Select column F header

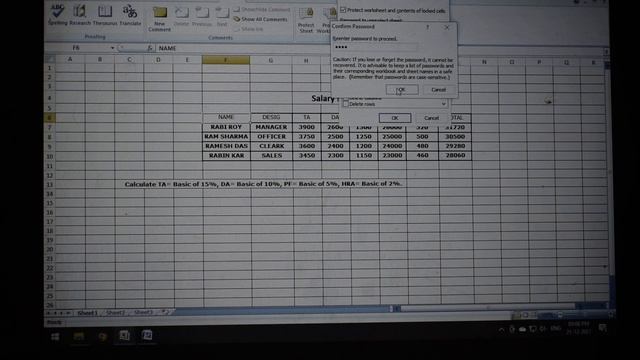click(x=226, y=60)
